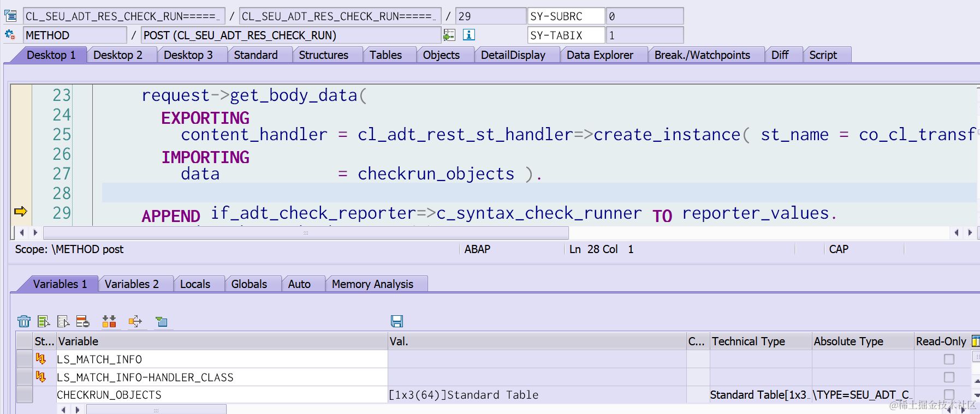Click the Val. column header
980x414 pixels.
[537, 341]
